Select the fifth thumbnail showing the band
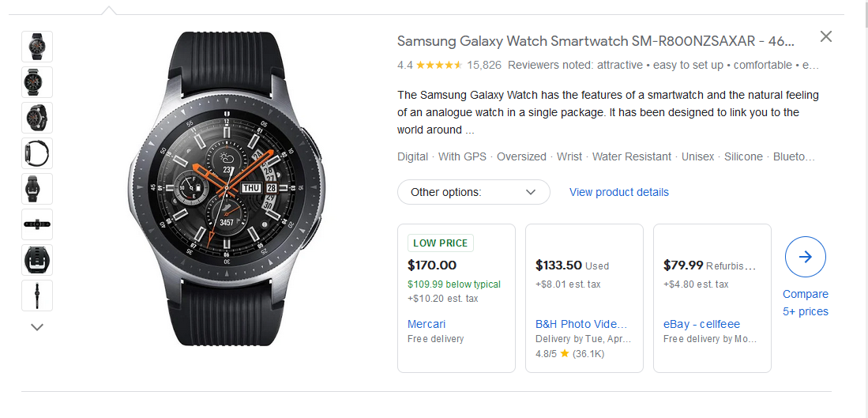Viewport: 868px width, 418px height. pyautogui.click(x=37, y=189)
